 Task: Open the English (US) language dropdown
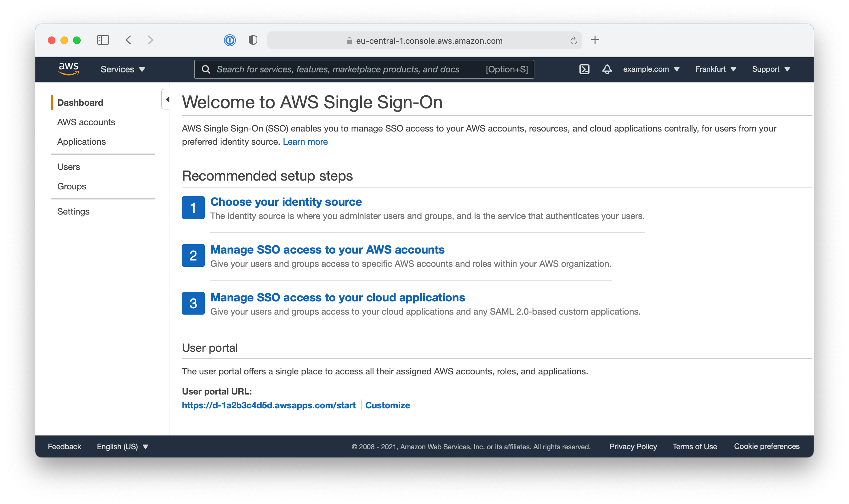(x=123, y=446)
